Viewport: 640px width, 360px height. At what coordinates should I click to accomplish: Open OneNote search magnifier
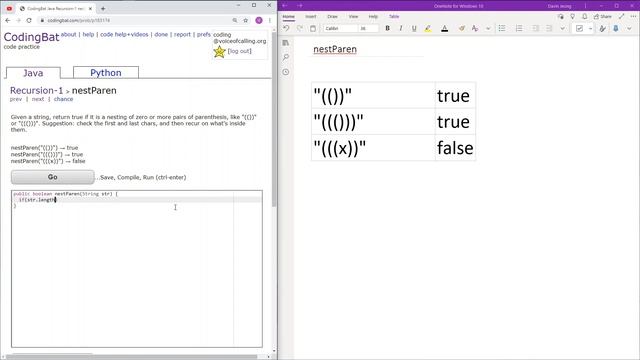click(286, 57)
